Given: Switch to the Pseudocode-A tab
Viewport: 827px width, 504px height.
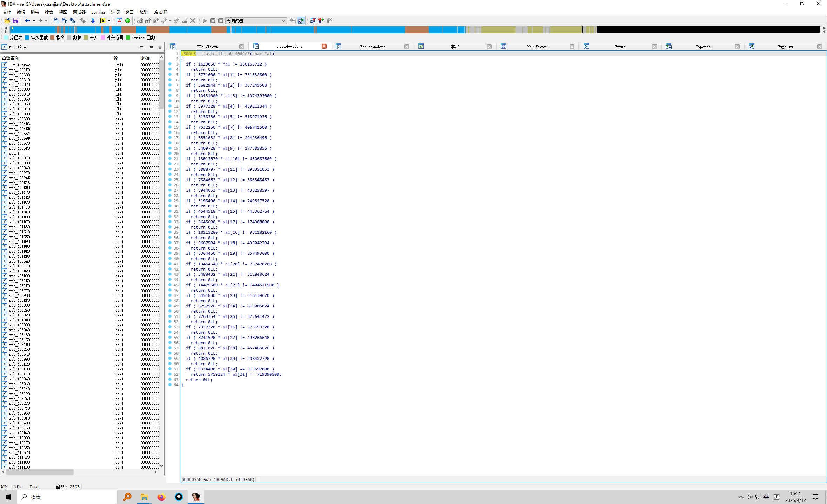Looking at the screenshot, I should point(372,47).
